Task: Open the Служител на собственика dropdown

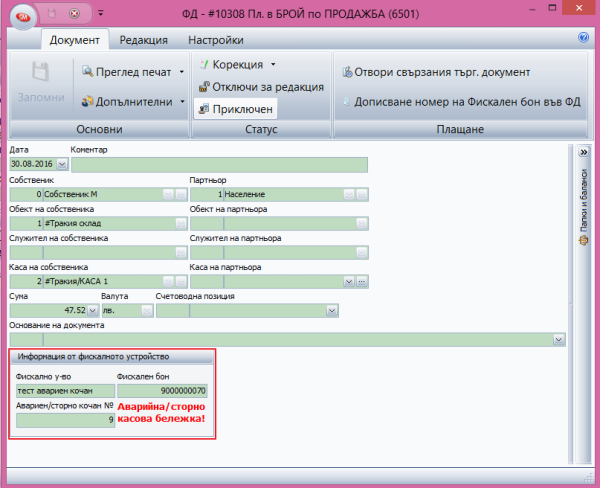Action: click(181, 253)
